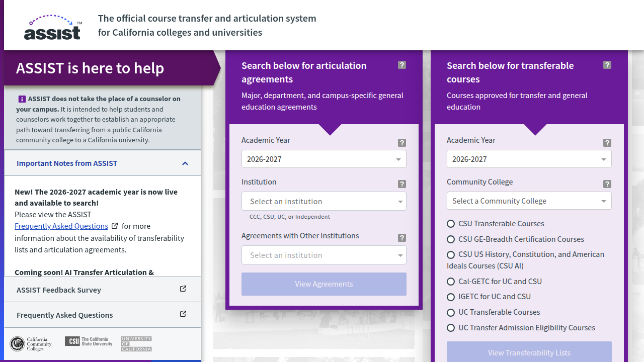Select UC Transferable Courses option
644x362 pixels.
pyautogui.click(x=451, y=312)
